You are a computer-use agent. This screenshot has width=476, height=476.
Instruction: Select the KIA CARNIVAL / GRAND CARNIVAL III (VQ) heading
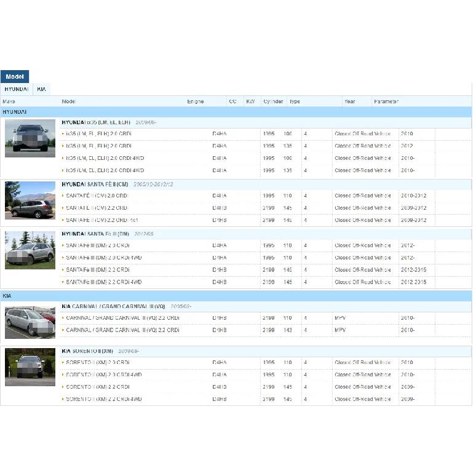pos(113,306)
